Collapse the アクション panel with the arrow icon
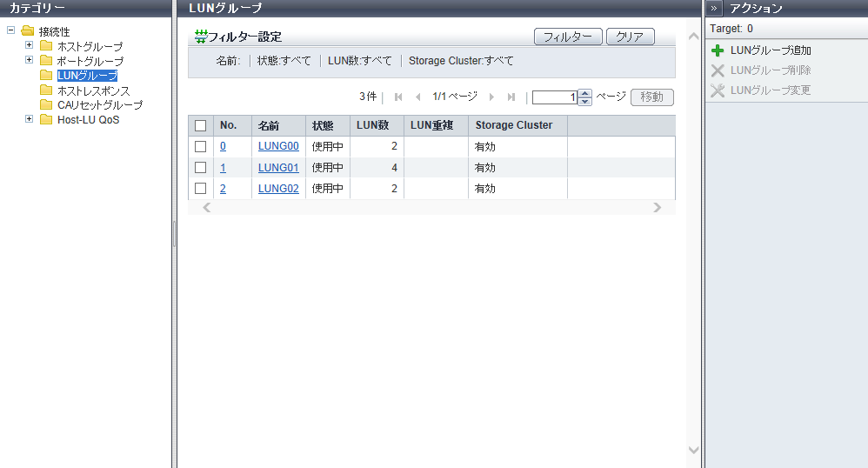 point(713,8)
